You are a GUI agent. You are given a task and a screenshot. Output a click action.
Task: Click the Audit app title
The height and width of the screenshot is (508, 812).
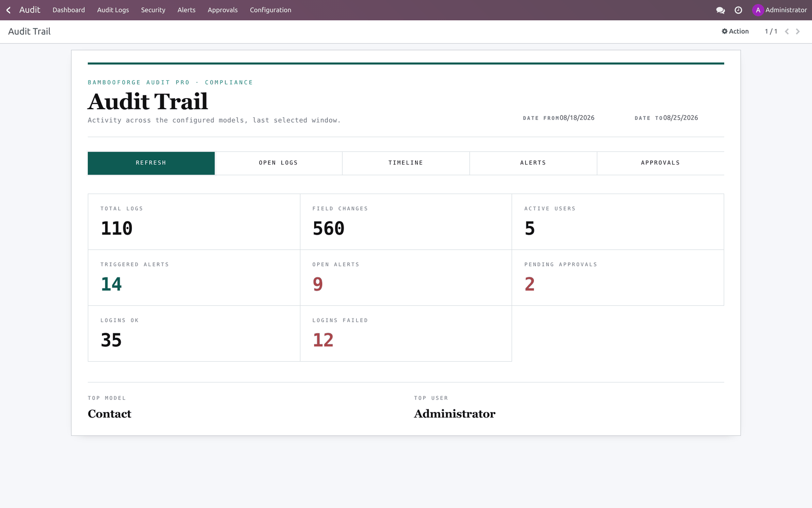click(29, 10)
